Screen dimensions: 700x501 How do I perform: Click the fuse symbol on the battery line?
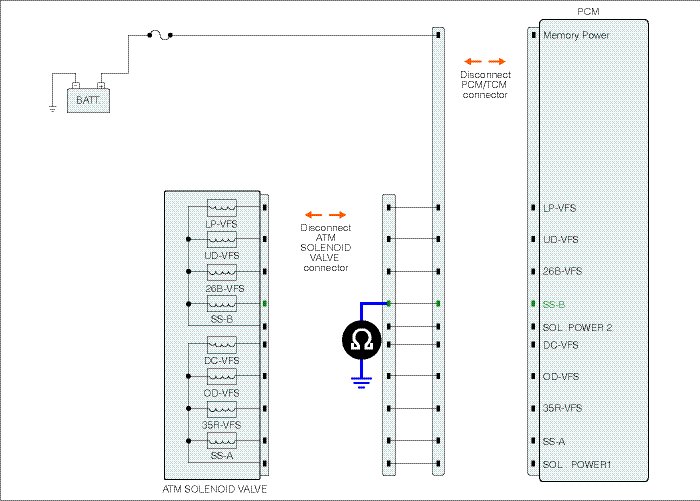[160, 35]
